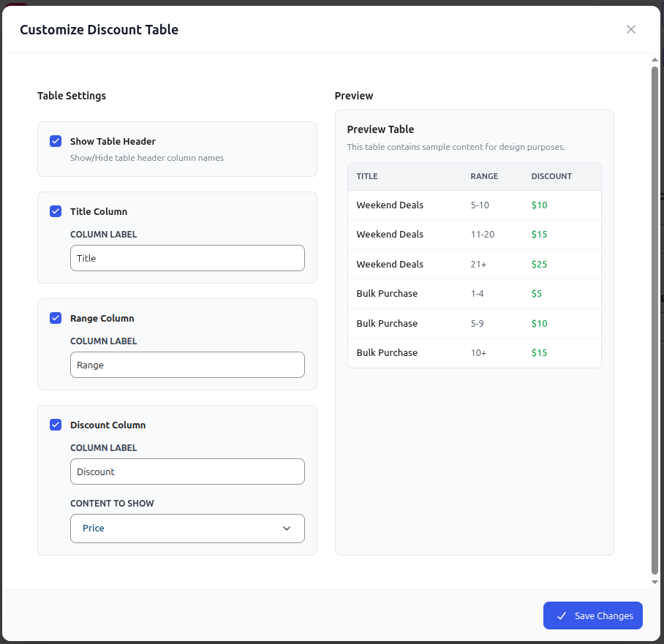Click the TITLE column header in preview
This screenshot has height=644, width=664.
point(367,176)
